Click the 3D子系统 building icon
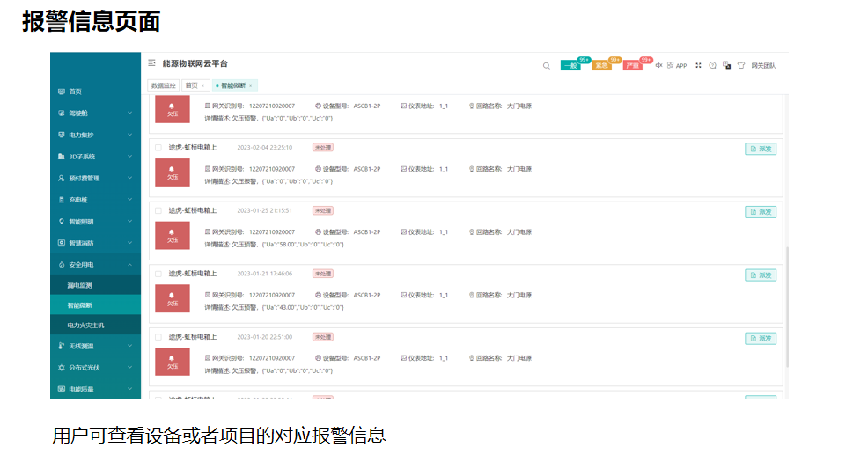868x462 pixels. coord(62,157)
